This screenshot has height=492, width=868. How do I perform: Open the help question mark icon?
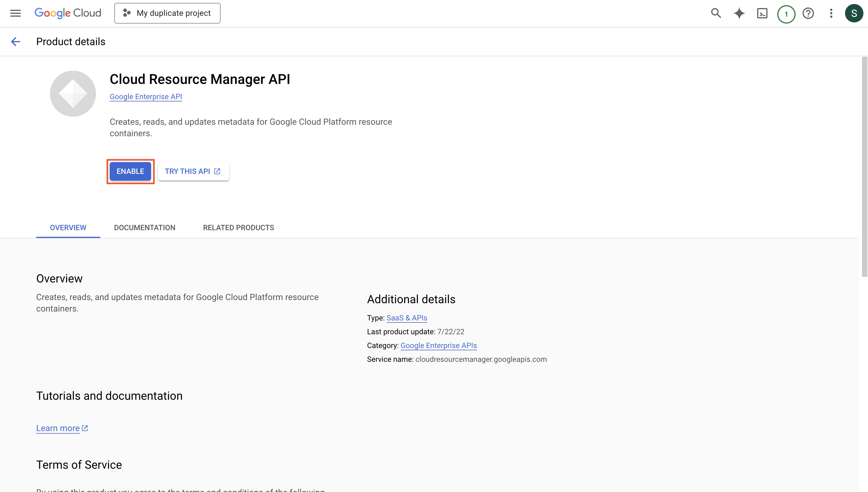click(808, 13)
